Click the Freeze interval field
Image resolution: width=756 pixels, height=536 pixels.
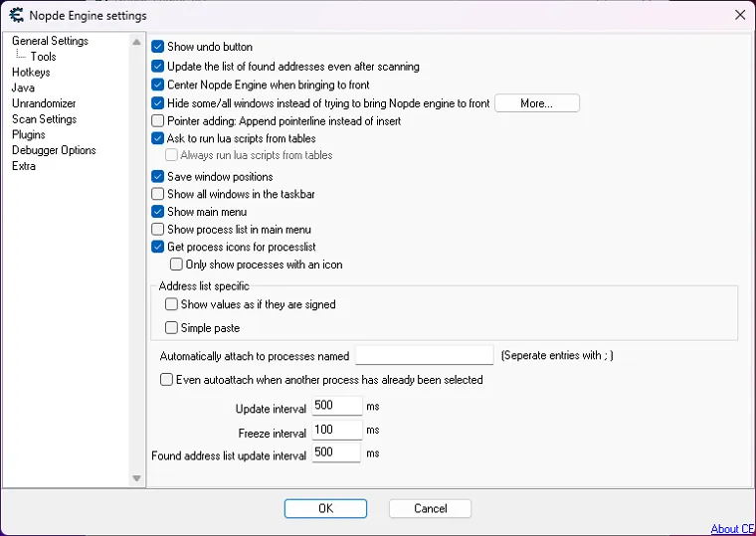[x=337, y=430]
